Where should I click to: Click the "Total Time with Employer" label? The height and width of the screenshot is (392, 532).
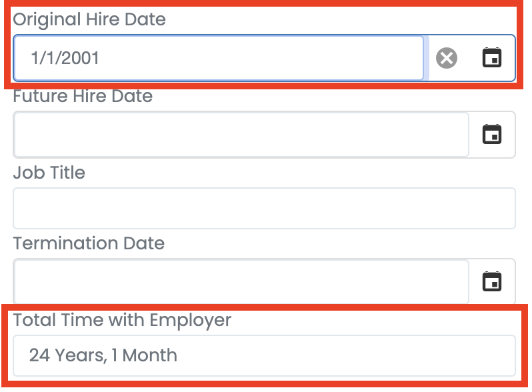coord(122,320)
